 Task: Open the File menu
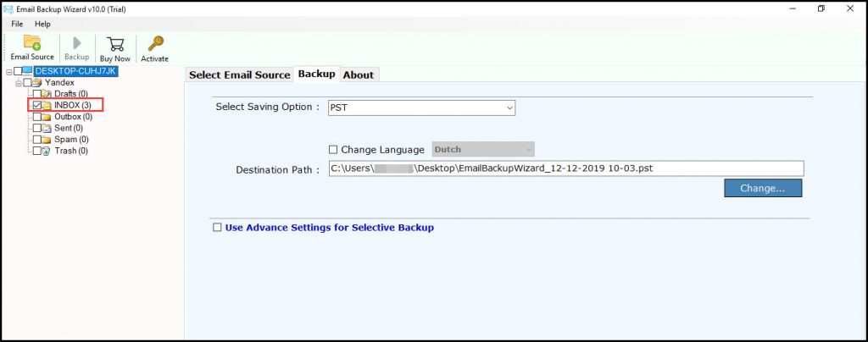17,24
